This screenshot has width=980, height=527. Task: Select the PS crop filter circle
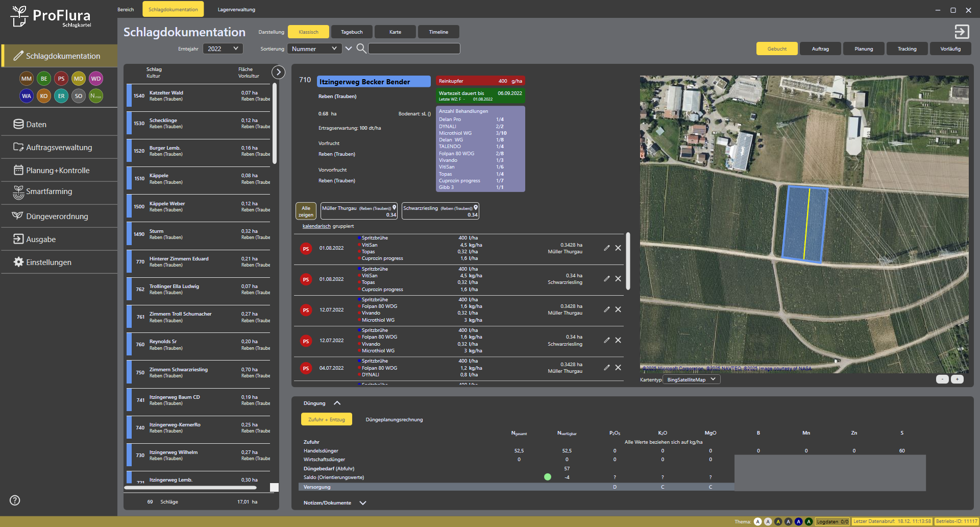tap(61, 79)
